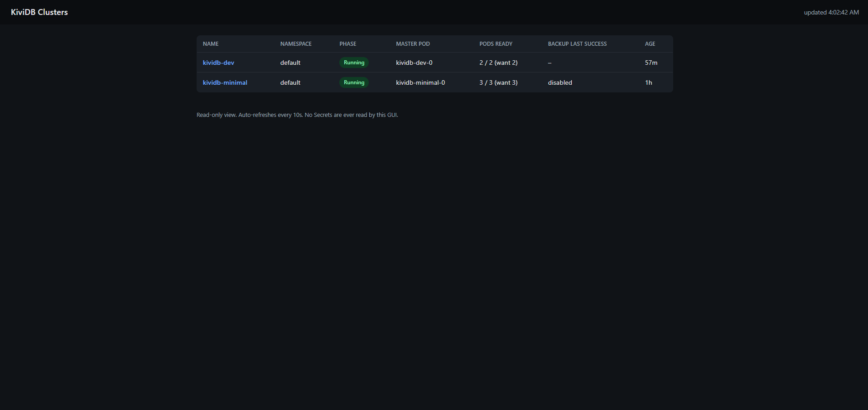Click the 3 / 3 (want 3) cell
Image resolution: width=868 pixels, height=410 pixels.
[498, 82]
